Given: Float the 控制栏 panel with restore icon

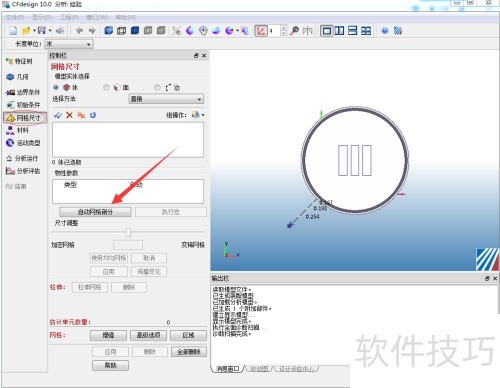Looking at the screenshot, I should [196, 56].
